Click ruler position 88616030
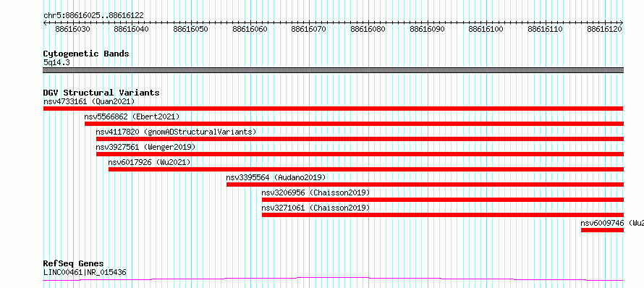The image size is (644, 288). [72, 30]
